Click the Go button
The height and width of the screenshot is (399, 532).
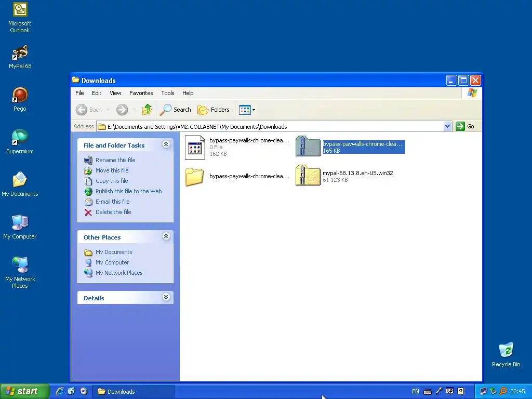(465, 126)
